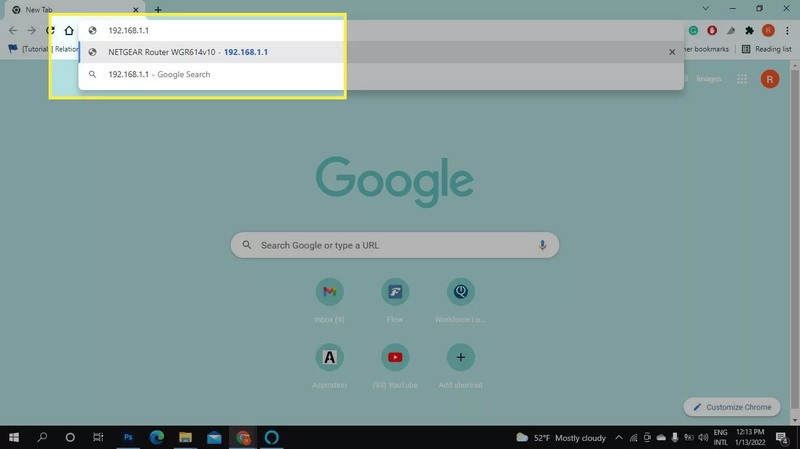Switch to Chrome on the taskbar
This screenshot has height=449, width=800.
pos(243,437)
